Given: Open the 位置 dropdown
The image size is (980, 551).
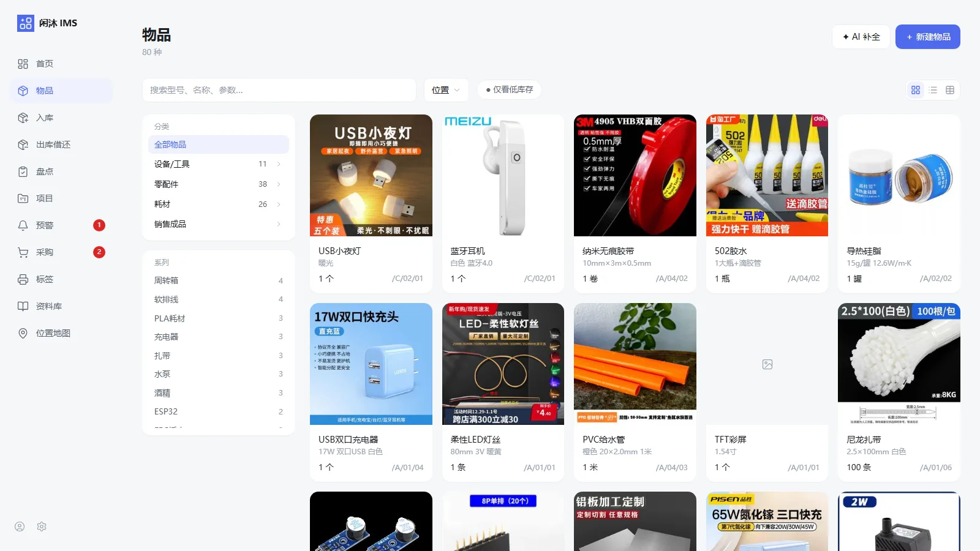Looking at the screenshot, I should (446, 90).
